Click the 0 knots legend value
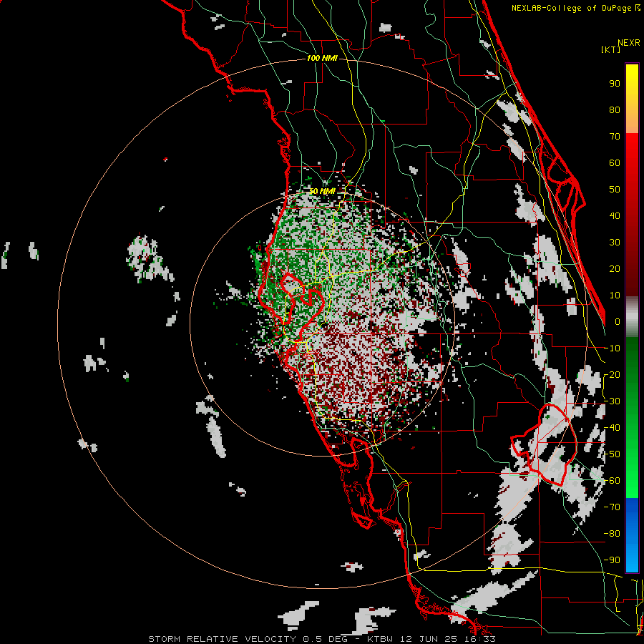Viewport: 644px width, 644px height. [618, 322]
